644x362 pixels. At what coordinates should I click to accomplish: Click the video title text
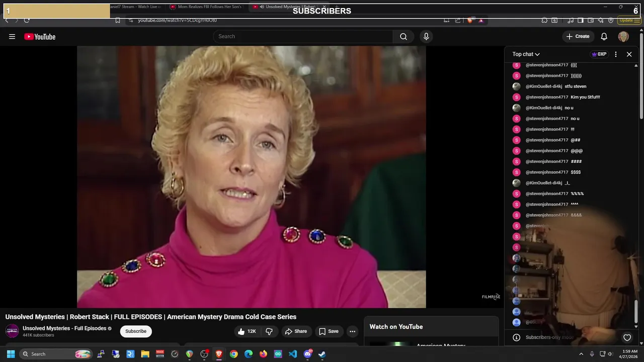pos(151,317)
